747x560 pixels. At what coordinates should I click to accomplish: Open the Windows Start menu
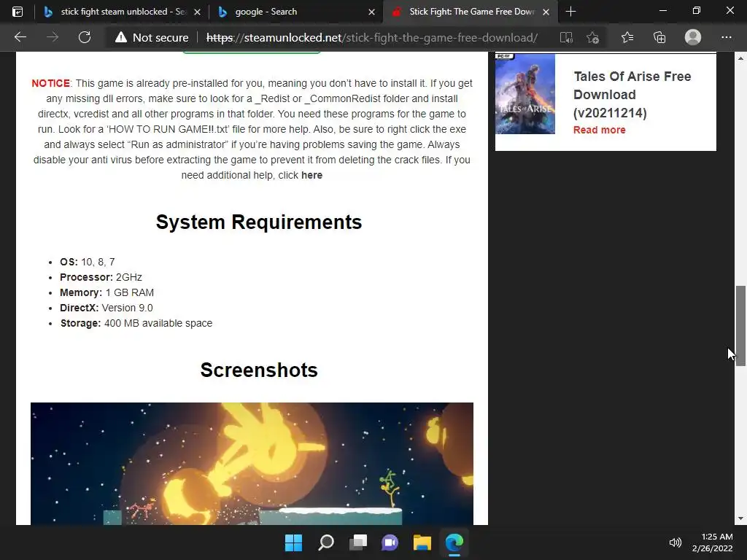click(293, 542)
